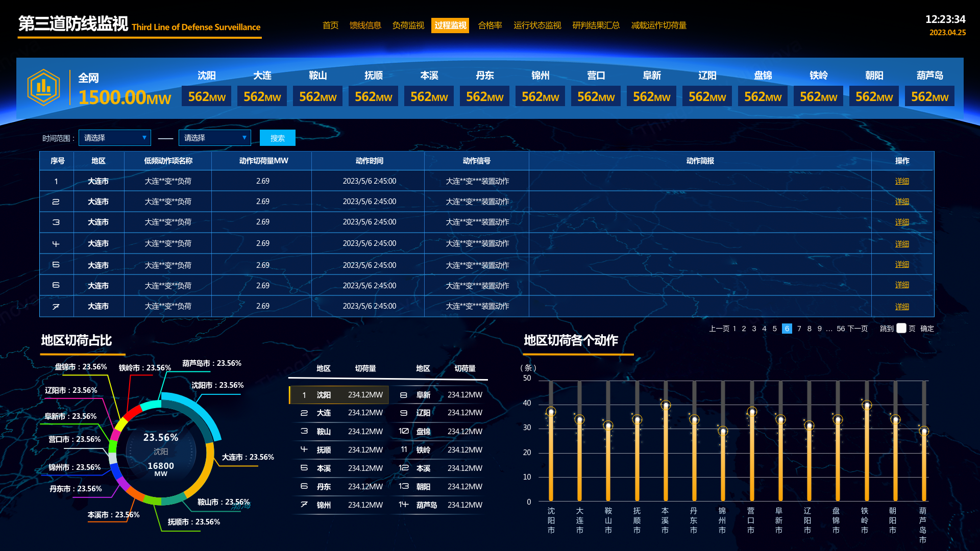Click the glowing marker on the 铁岭市 bar

pos(867,406)
